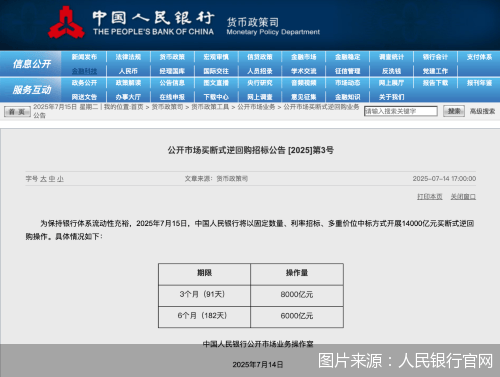Image resolution: width=500 pixels, height=377 pixels.
Task: Follow breadcrumb link 公开市场买断式逆回购业务公告
Action: [196, 111]
